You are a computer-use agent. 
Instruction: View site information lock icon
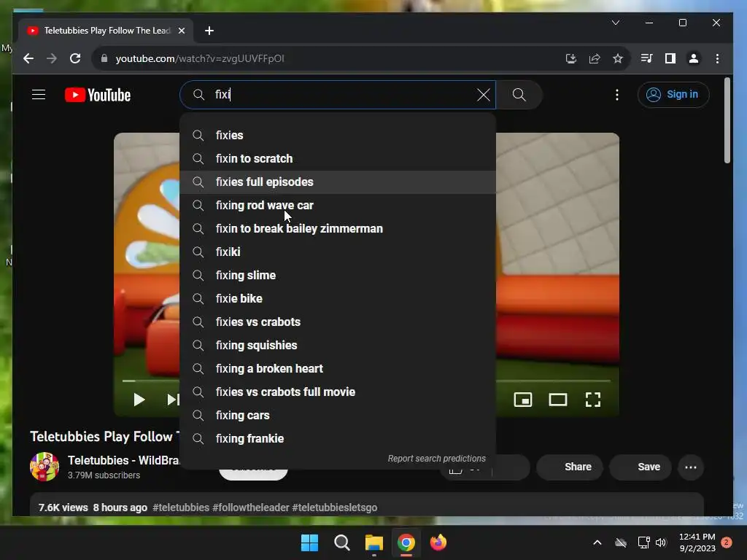(104, 58)
